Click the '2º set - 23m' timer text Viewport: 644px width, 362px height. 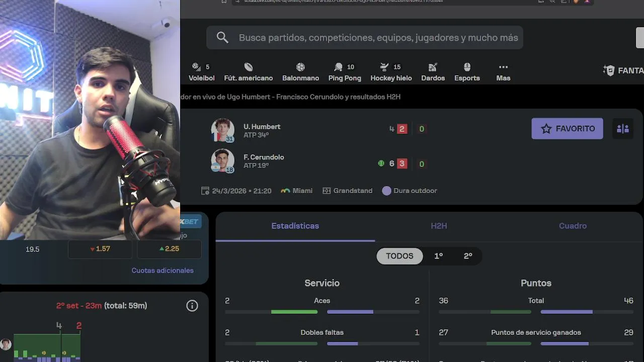click(79, 306)
